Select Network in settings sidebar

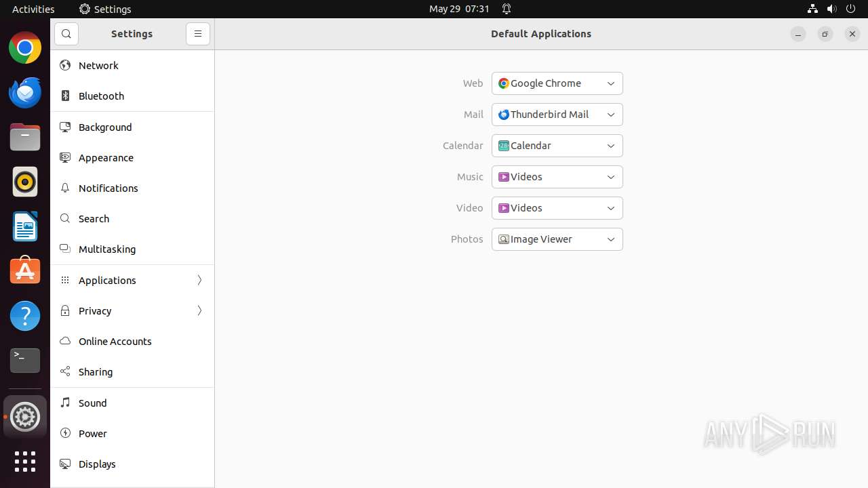pos(132,66)
